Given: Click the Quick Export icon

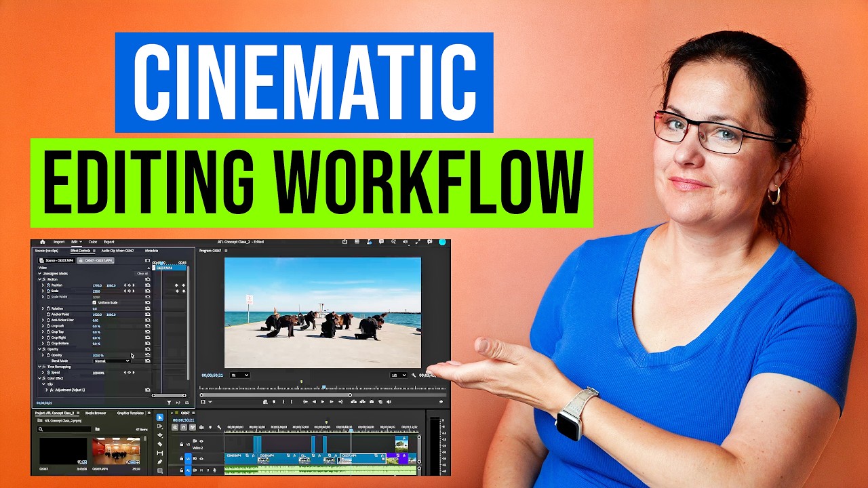Looking at the screenshot, I should tap(344, 241).
